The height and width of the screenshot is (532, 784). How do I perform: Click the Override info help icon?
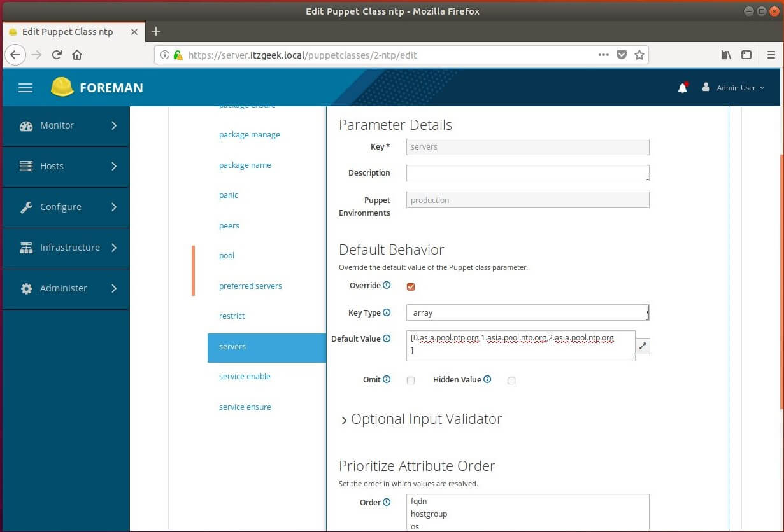[x=387, y=286]
